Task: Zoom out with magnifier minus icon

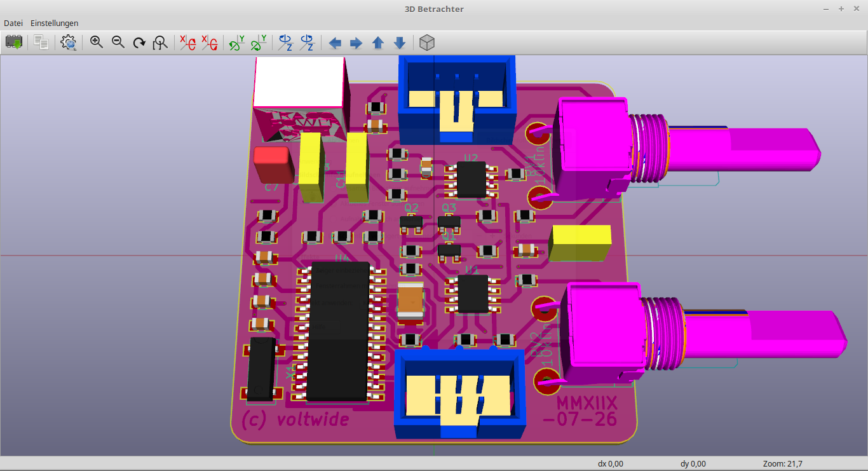Action: [x=118, y=43]
